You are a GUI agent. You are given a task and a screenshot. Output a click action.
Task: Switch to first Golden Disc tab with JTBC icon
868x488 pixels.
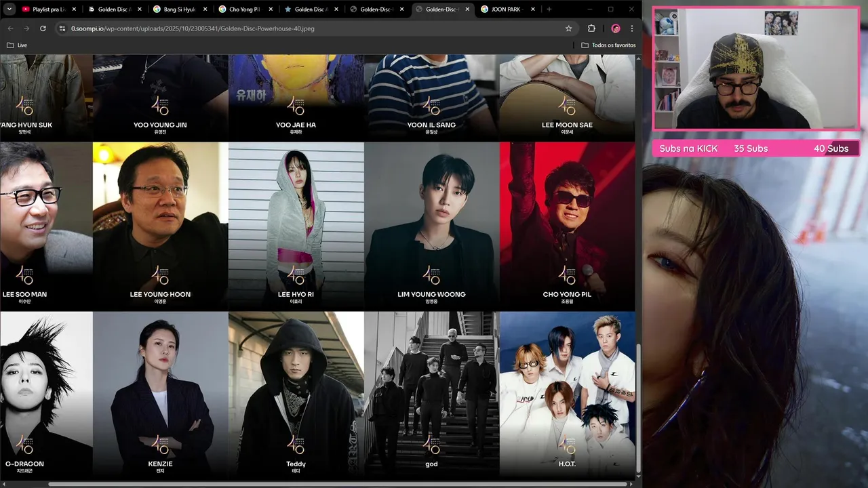[x=115, y=9]
